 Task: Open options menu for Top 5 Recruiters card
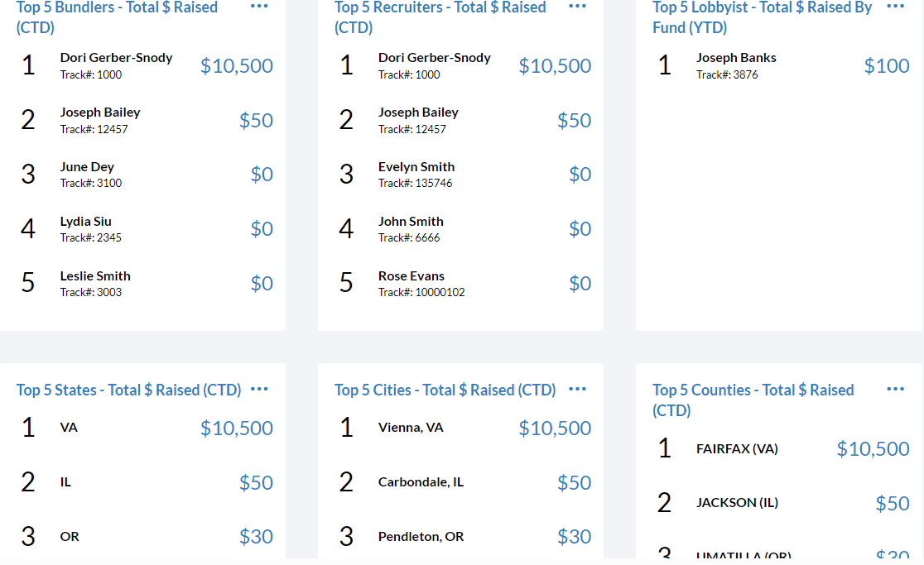point(578,7)
